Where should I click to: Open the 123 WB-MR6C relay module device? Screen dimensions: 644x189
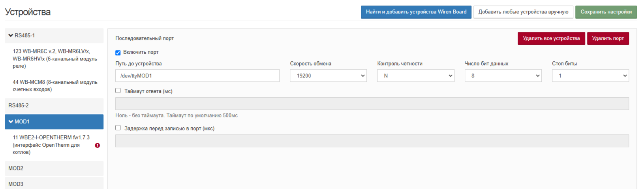[x=55, y=59]
